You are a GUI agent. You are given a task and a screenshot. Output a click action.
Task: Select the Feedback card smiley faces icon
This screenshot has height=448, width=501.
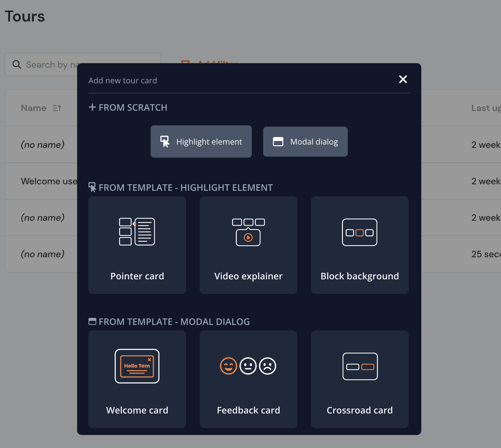click(x=248, y=366)
